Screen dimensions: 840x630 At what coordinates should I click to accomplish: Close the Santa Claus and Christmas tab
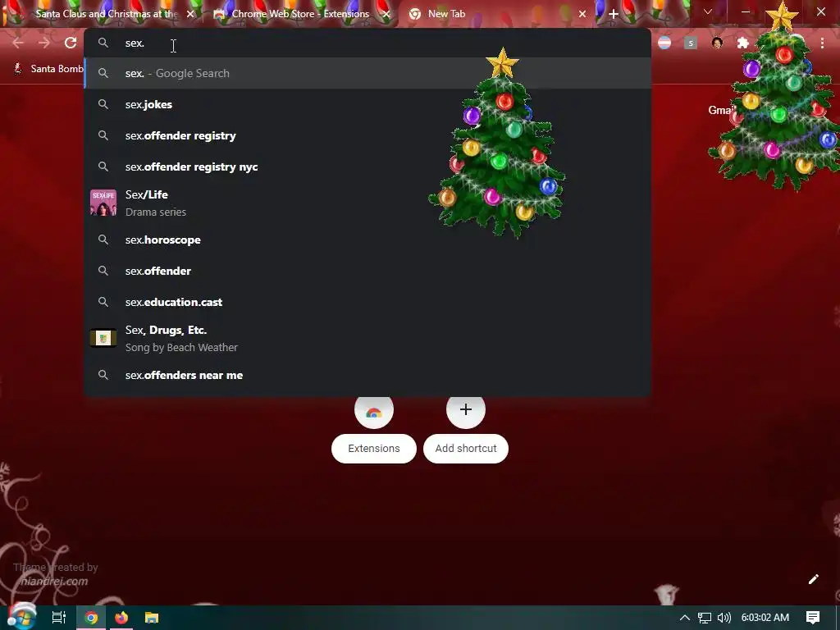tap(190, 14)
